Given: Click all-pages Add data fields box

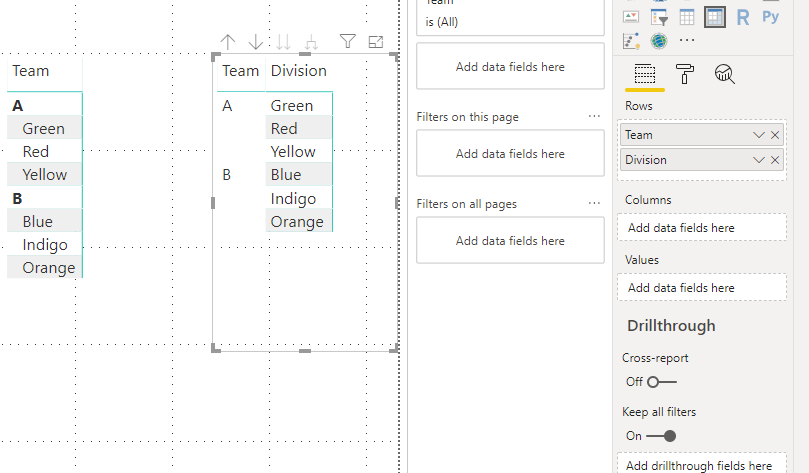Looking at the screenshot, I should point(510,240).
